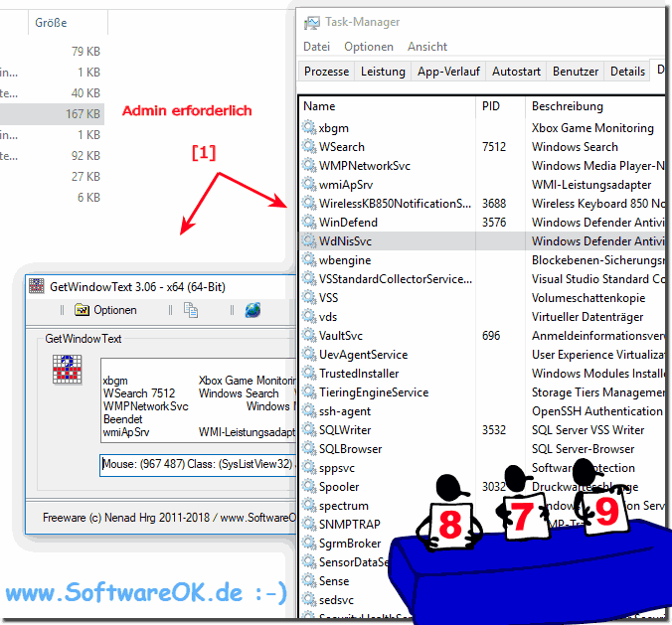Click PID 3688 in the services list
Viewport: 672px width, 625px height.
point(494,203)
